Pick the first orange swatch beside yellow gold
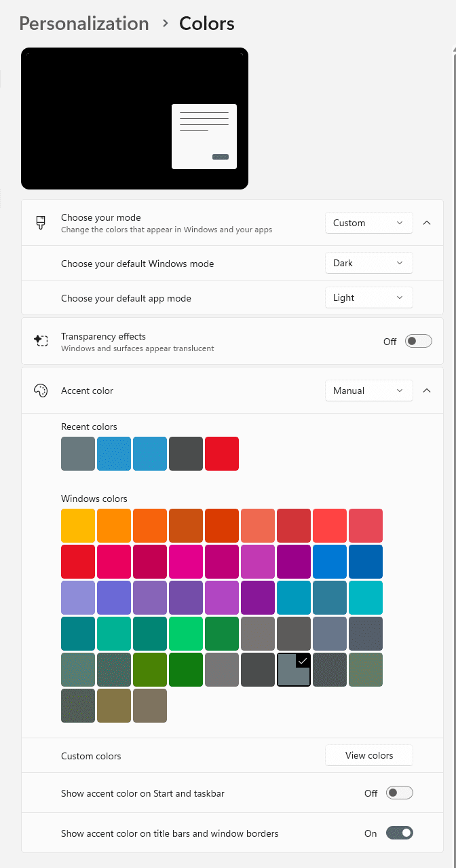456x868 pixels. coord(114,526)
